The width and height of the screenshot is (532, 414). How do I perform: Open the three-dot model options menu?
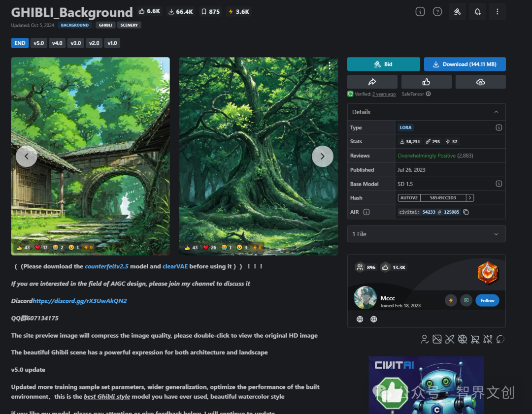(x=497, y=11)
